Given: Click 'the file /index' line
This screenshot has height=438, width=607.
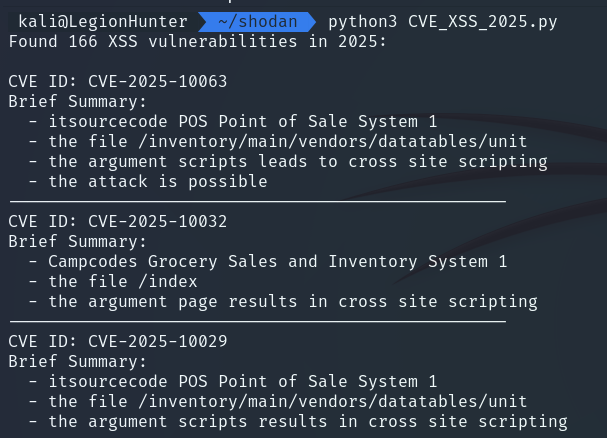Looking at the screenshot, I should [x=123, y=282].
